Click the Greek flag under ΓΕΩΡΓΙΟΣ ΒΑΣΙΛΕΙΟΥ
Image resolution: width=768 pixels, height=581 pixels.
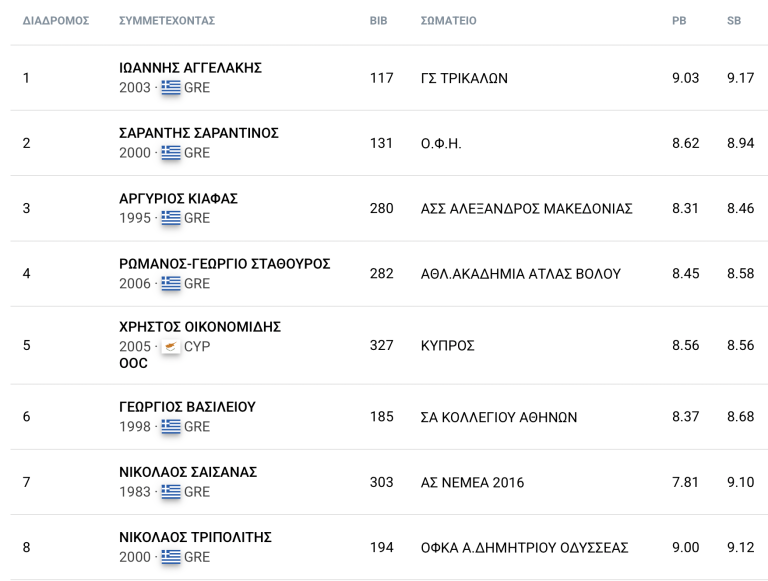(171, 426)
